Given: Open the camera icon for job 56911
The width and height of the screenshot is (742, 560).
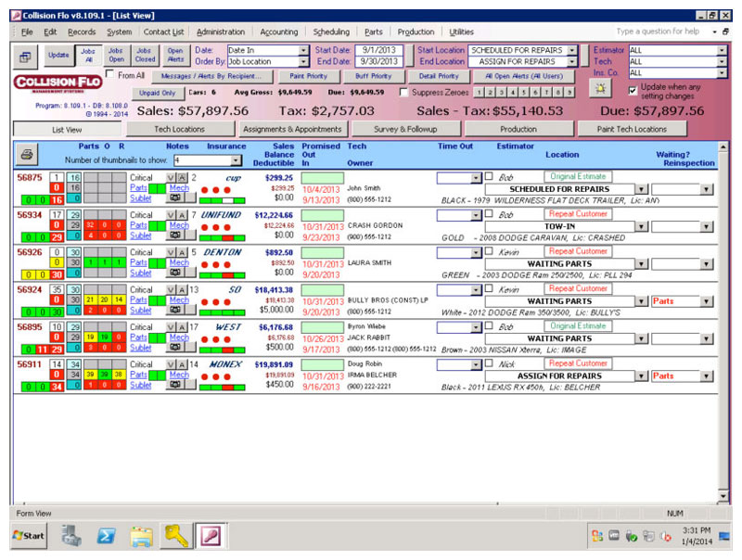Looking at the screenshot, I should (x=175, y=385).
